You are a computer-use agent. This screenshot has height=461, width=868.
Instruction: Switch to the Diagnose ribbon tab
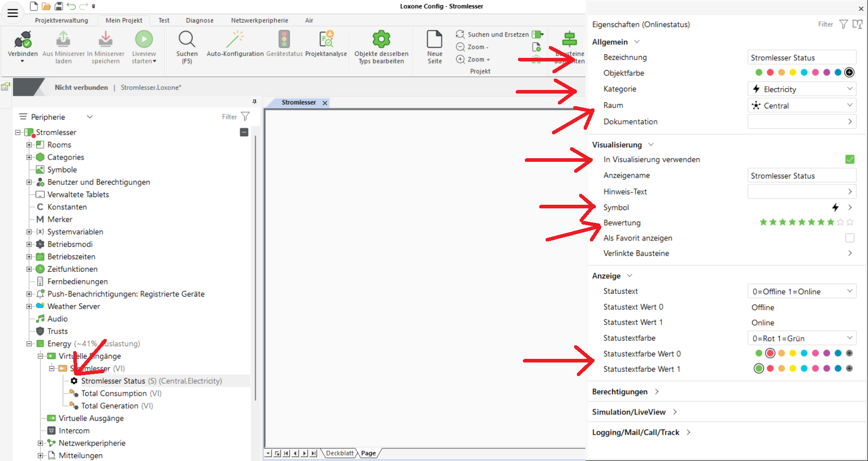[199, 20]
